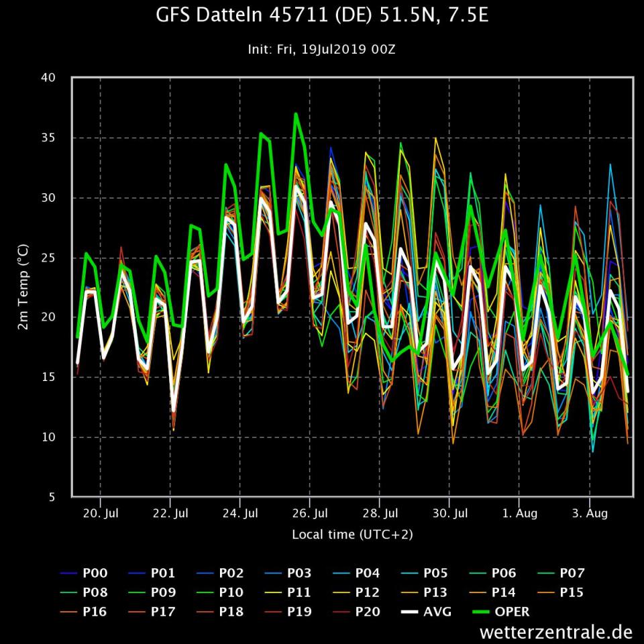This screenshot has width=644, height=644.
Task: Click the 2m Temp (°C) y-axis title
Action: 21,287
